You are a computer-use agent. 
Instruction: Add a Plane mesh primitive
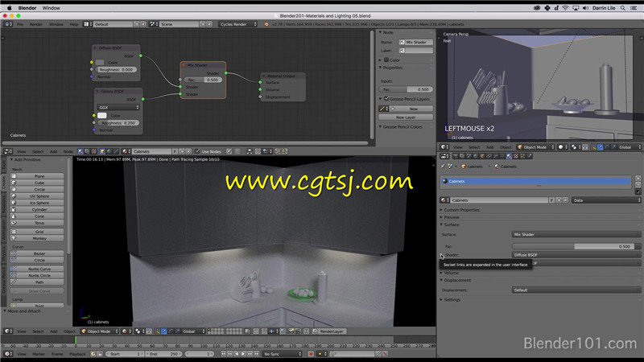click(x=37, y=176)
